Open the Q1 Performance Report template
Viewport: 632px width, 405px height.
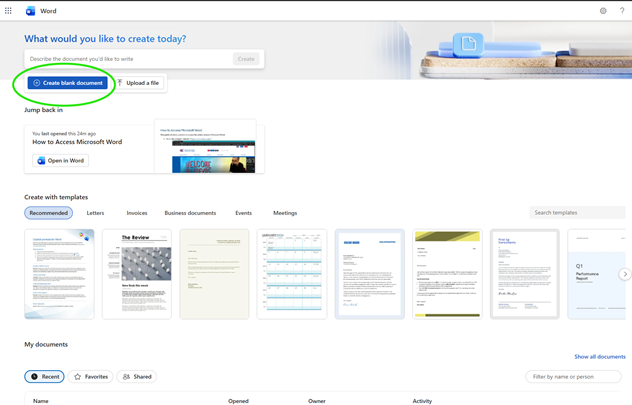(x=597, y=274)
